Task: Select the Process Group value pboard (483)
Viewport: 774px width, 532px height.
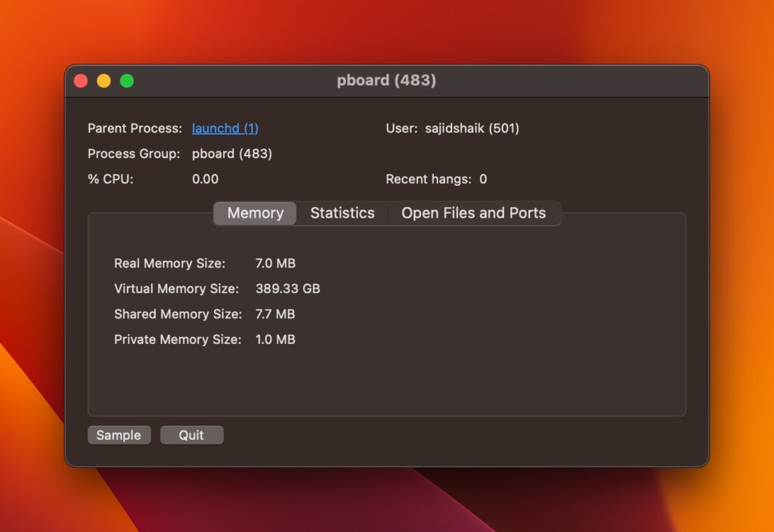Action: (x=232, y=153)
